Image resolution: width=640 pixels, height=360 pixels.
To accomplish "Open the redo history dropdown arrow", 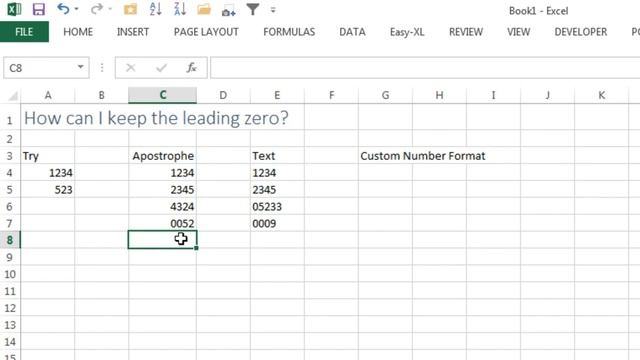I will point(110,9).
